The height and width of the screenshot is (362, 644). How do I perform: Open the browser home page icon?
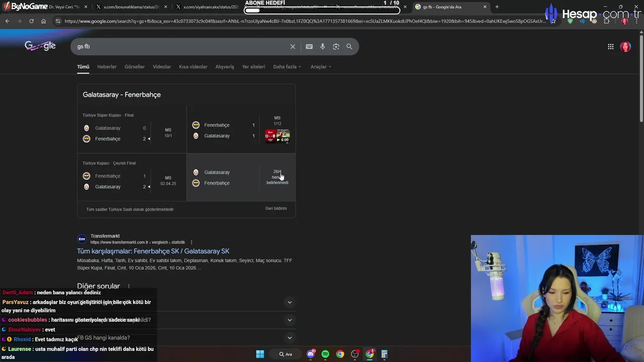[43, 21]
